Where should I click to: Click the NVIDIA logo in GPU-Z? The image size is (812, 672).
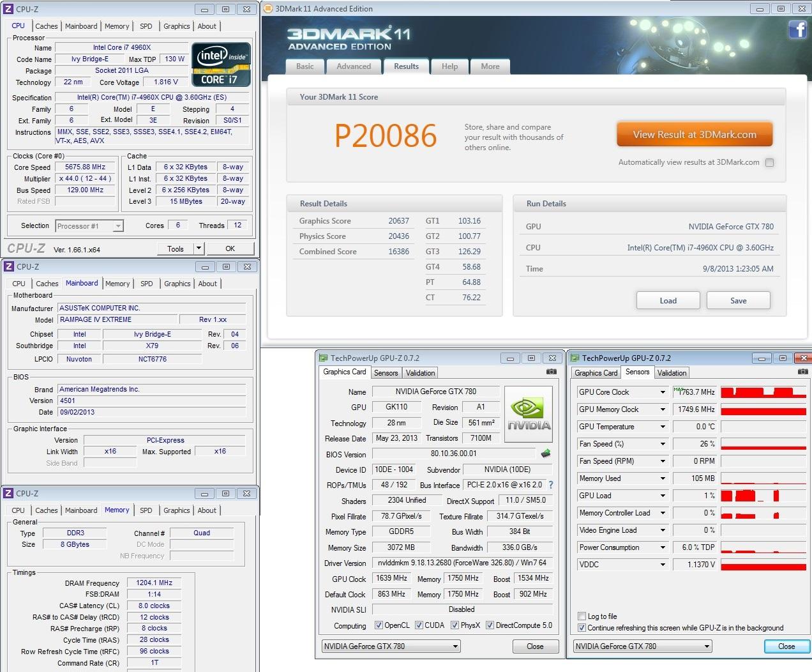point(529,413)
